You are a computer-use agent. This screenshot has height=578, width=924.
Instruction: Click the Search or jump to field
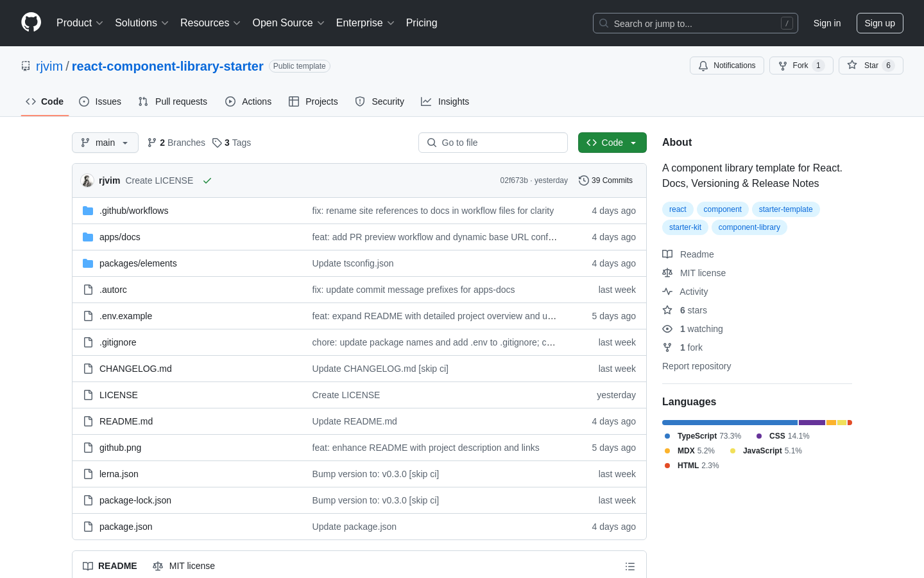pos(696,23)
